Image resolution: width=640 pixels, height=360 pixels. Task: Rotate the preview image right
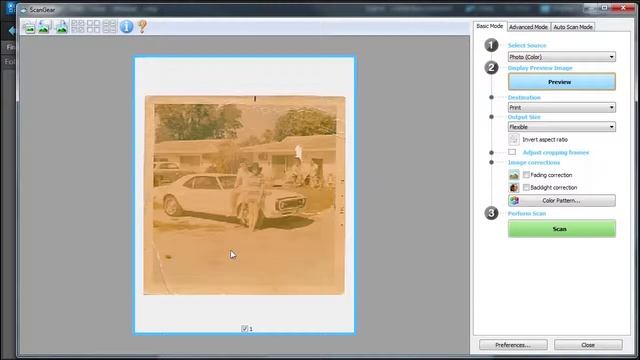click(x=61, y=27)
